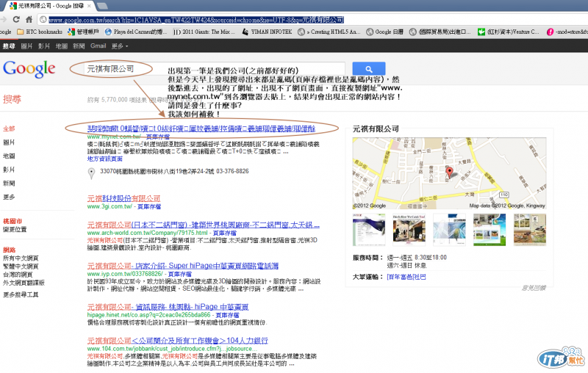
Task: Filter results by 新聞 in the left sidebar
Action: click(x=9, y=184)
